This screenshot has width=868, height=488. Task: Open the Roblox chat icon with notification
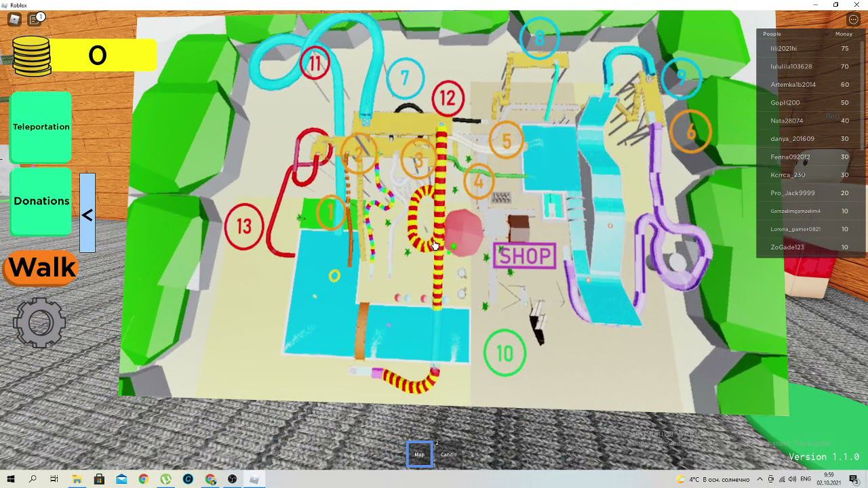point(36,20)
